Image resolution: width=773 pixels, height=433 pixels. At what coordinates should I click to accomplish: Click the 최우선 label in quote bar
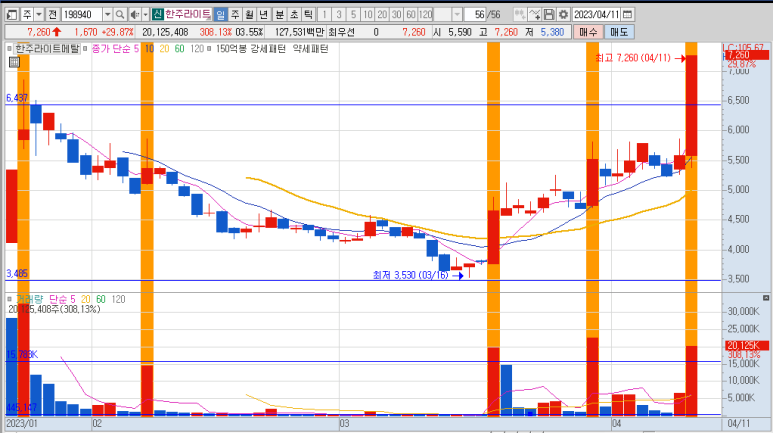pyautogui.click(x=342, y=32)
